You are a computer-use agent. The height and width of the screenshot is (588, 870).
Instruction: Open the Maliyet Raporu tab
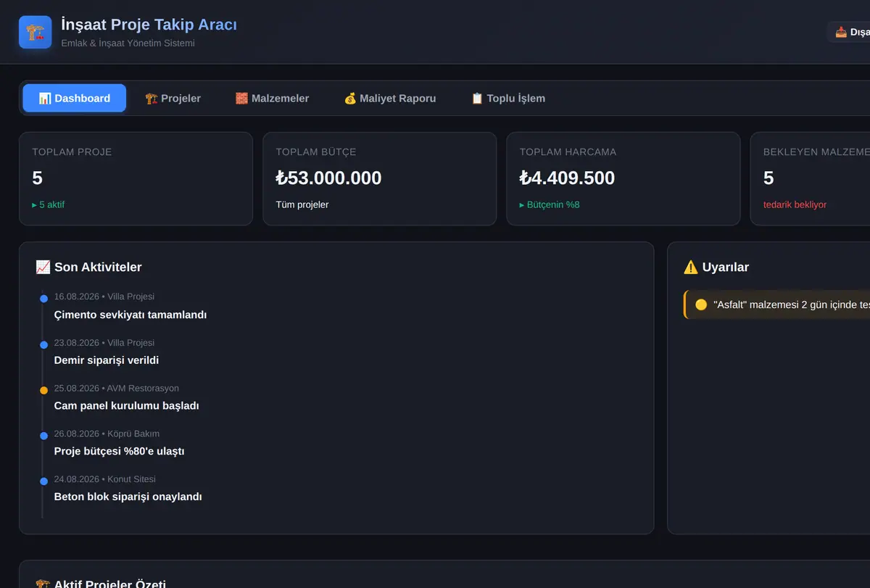pyautogui.click(x=390, y=98)
